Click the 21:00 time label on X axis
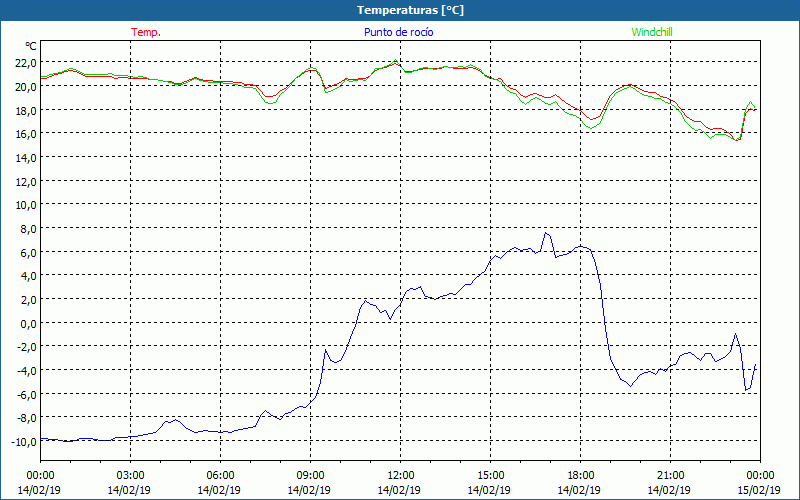Screen dimensions: 800x500 click(x=670, y=475)
